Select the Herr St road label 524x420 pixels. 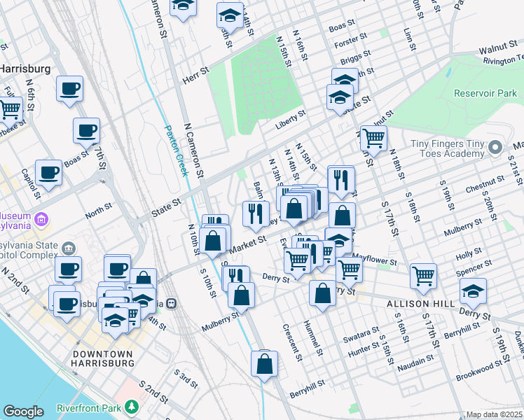[196, 75]
